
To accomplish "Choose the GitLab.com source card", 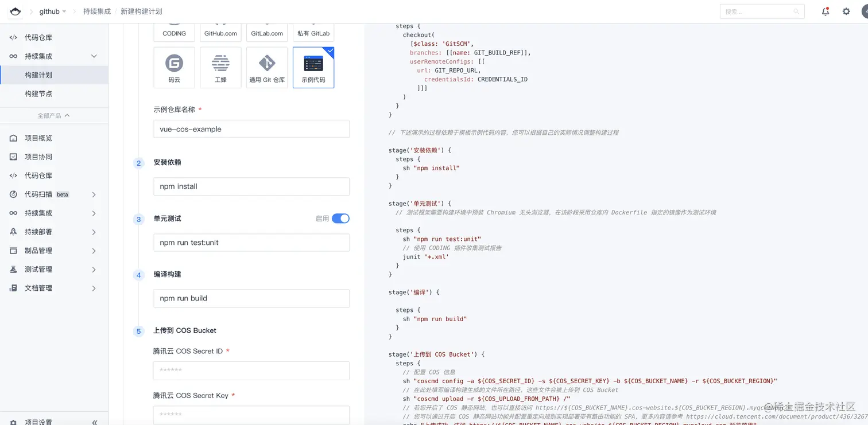I will tap(267, 33).
